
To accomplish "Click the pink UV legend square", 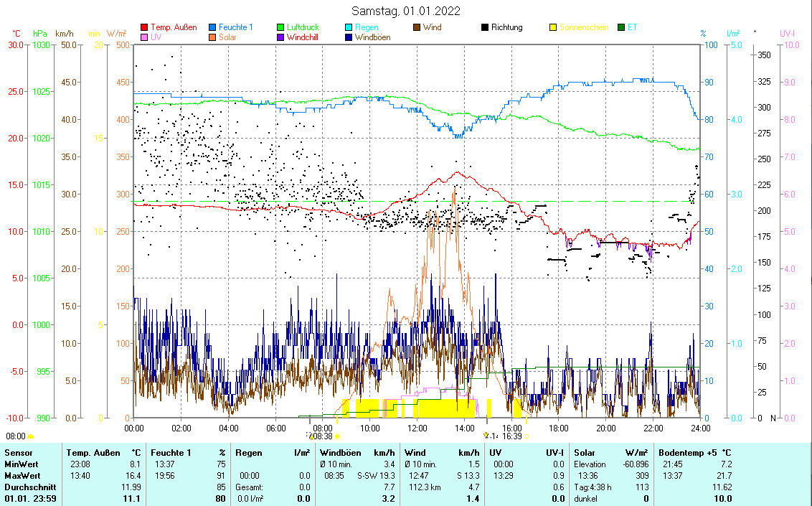I will coord(144,37).
